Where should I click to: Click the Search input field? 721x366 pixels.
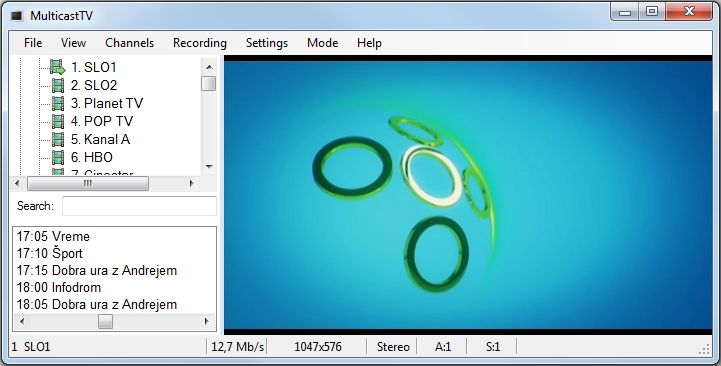point(139,206)
